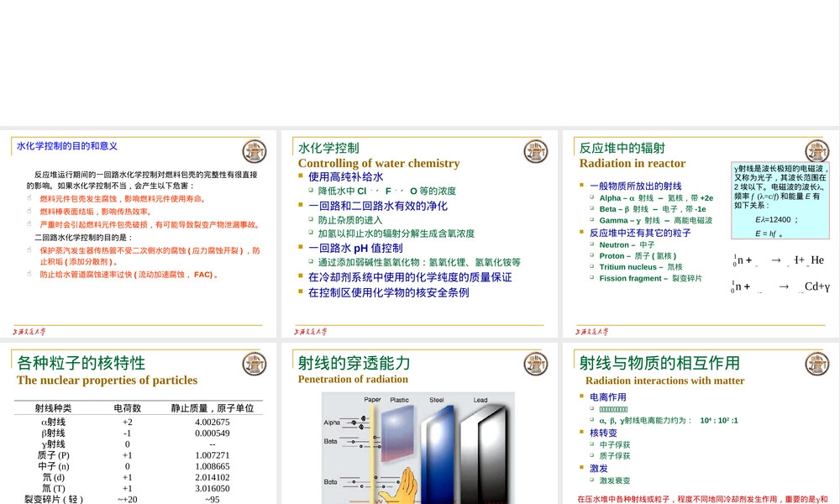Click the emblem on the Penetration of radiation slide
Image resolution: width=840 pixels, height=504 pixels.
point(536,365)
